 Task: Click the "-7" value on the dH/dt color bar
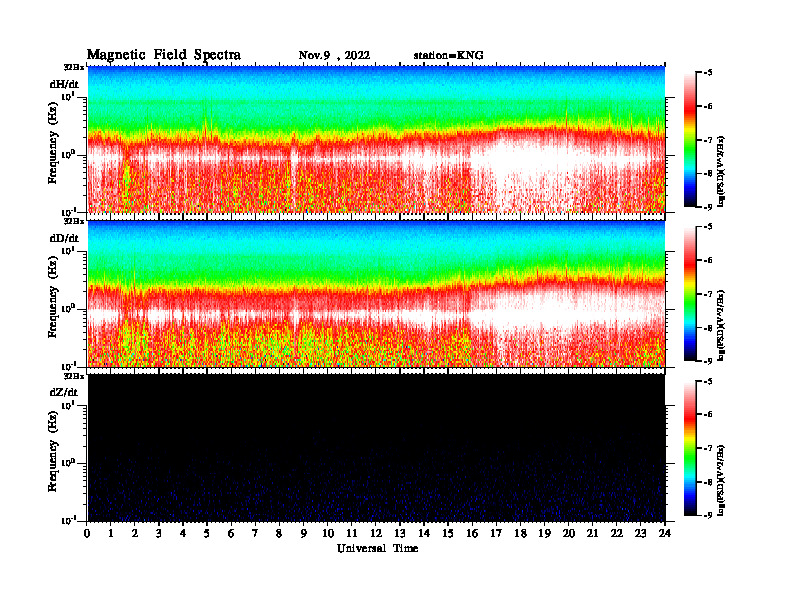coord(708,140)
